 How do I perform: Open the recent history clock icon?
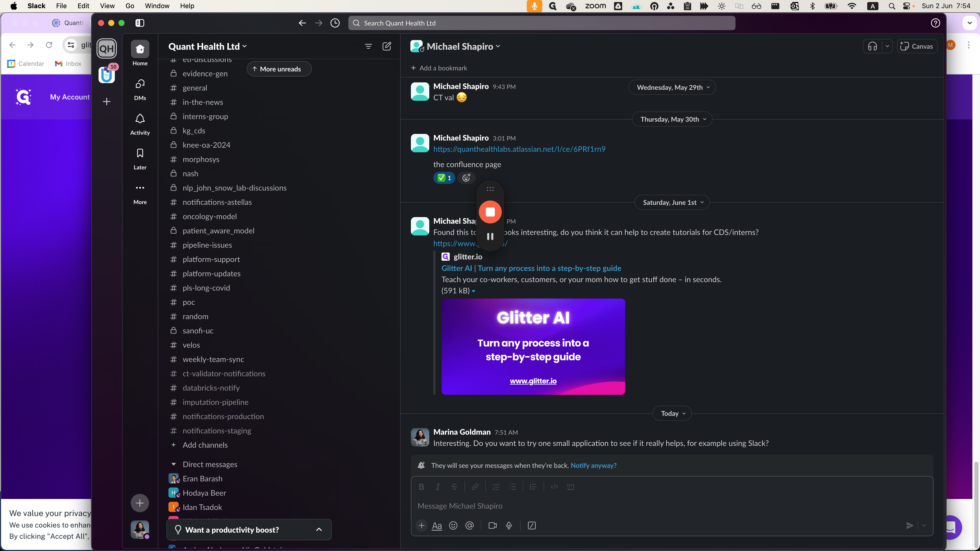(x=335, y=23)
